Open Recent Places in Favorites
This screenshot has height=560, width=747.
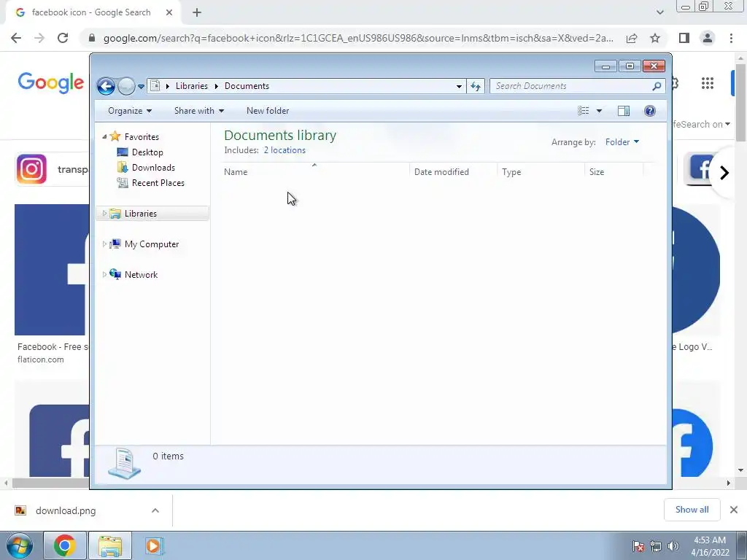point(158,183)
